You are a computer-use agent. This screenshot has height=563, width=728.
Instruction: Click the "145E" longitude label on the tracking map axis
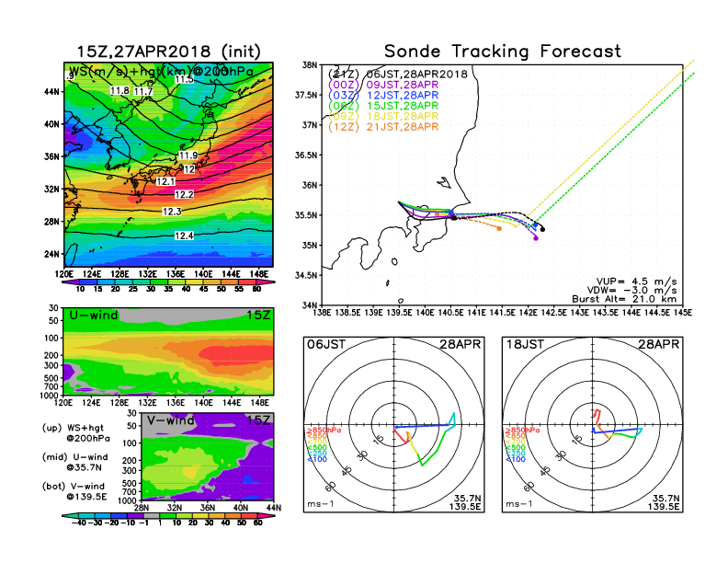tap(682, 313)
